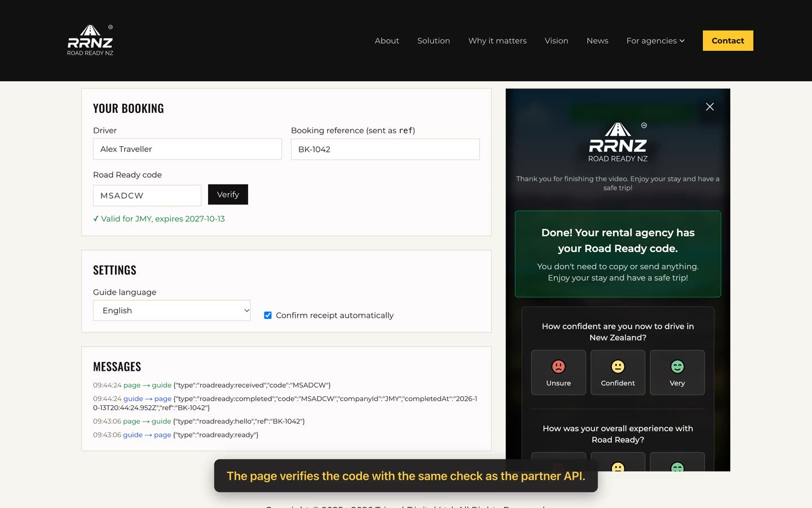Click the RRNZ Road Ready NZ header logo
812x508 pixels.
(x=90, y=40)
